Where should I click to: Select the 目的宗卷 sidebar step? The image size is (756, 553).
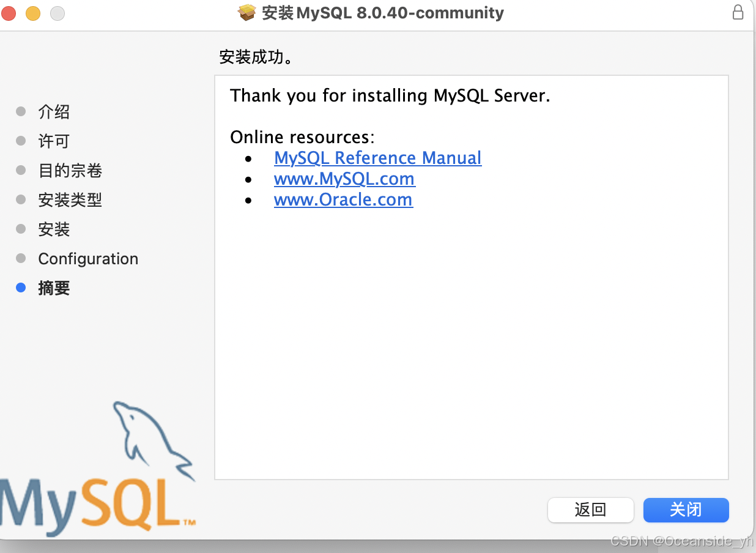[x=69, y=170]
